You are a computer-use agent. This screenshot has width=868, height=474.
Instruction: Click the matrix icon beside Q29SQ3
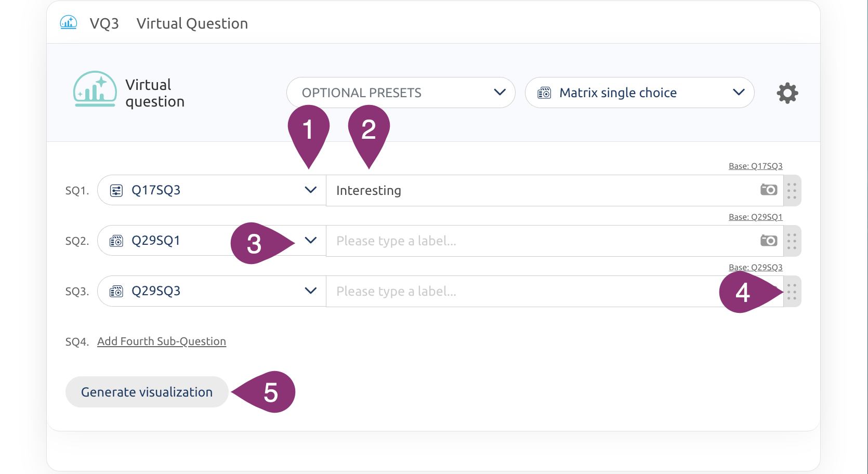[x=116, y=291]
